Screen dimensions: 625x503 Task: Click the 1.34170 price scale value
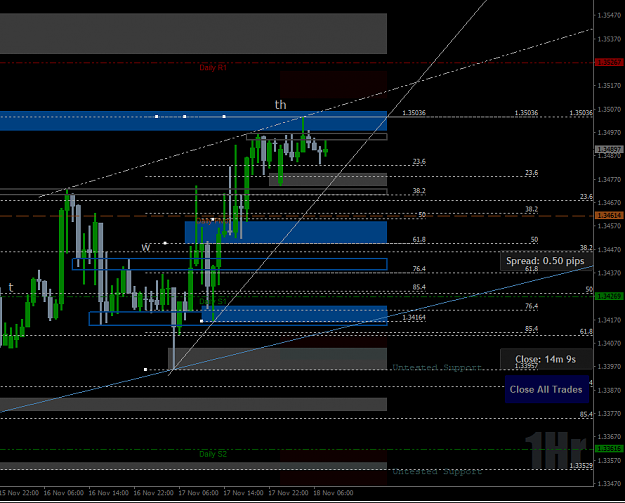pos(609,320)
